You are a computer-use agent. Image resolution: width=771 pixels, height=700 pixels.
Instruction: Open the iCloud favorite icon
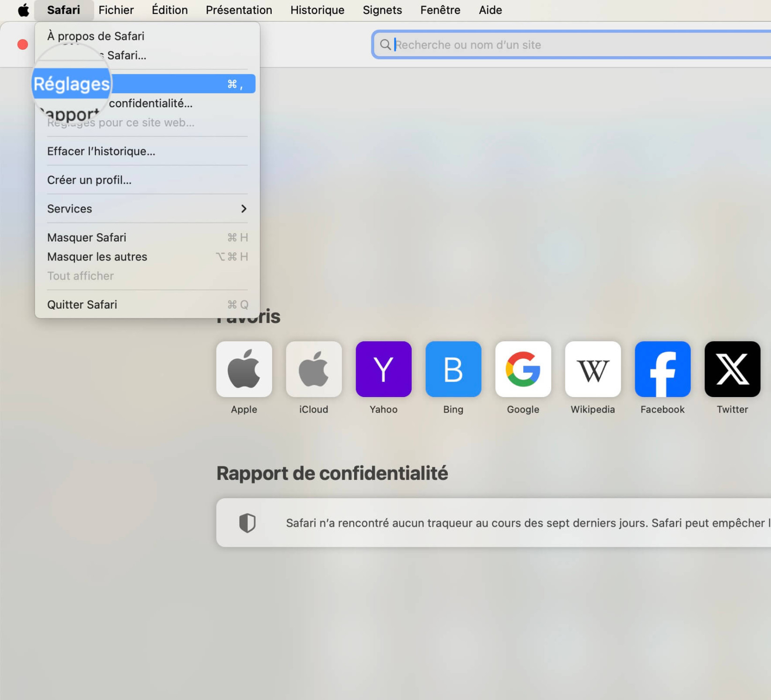[x=313, y=369]
